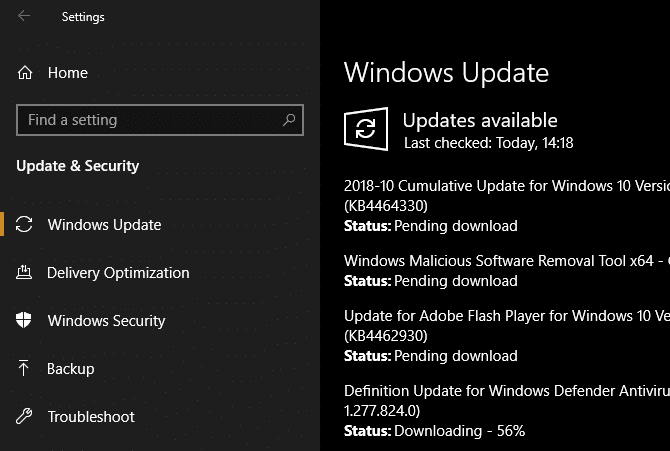The width and height of the screenshot is (670, 451).
Task: Click Pending download under the Cumulative Update
Action: 455,226
